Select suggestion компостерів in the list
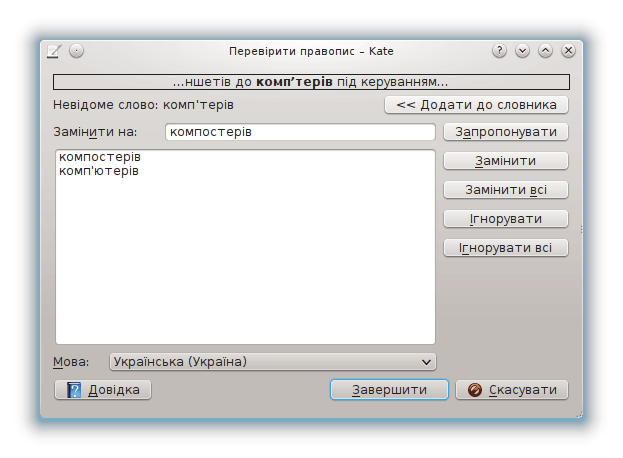 100,158
